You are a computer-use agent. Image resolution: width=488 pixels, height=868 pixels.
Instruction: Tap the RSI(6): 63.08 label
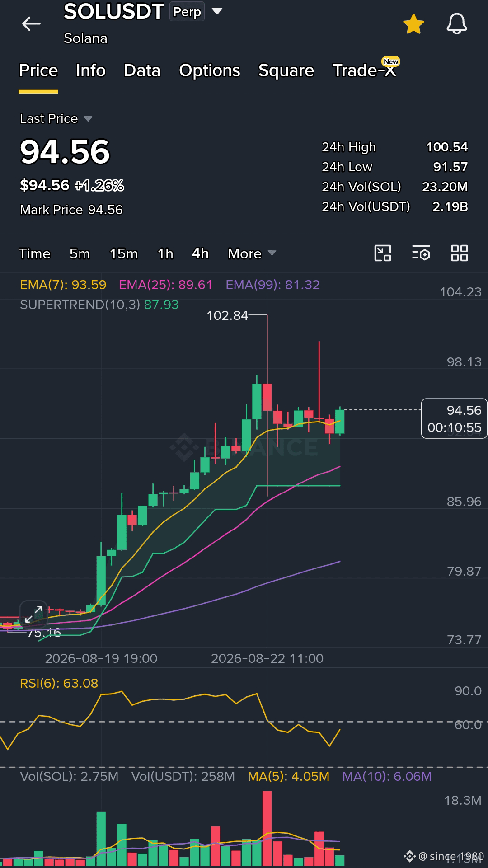click(x=59, y=683)
